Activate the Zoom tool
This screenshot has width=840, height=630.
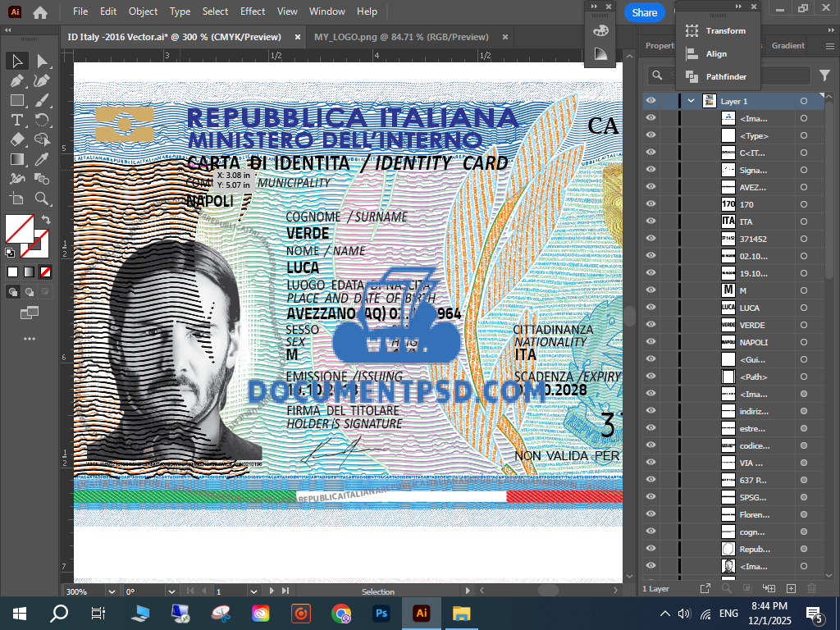tap(42, 199)
